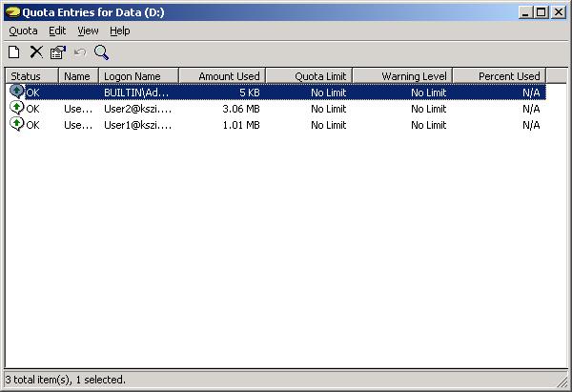This screenshot has width=572, height=392.
Task: Sort by the Status column header
Action: coord(32,76)
